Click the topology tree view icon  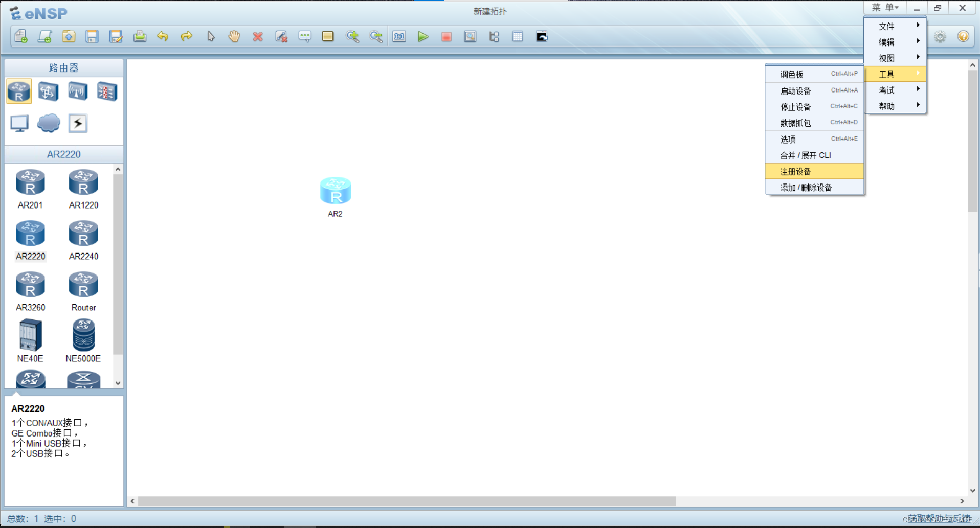[x=494, y=36]
